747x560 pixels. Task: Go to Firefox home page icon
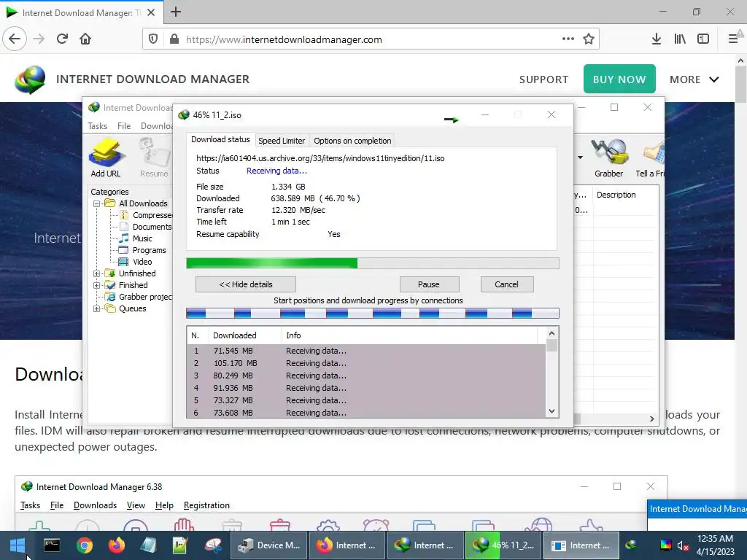[x=85, y=39]
